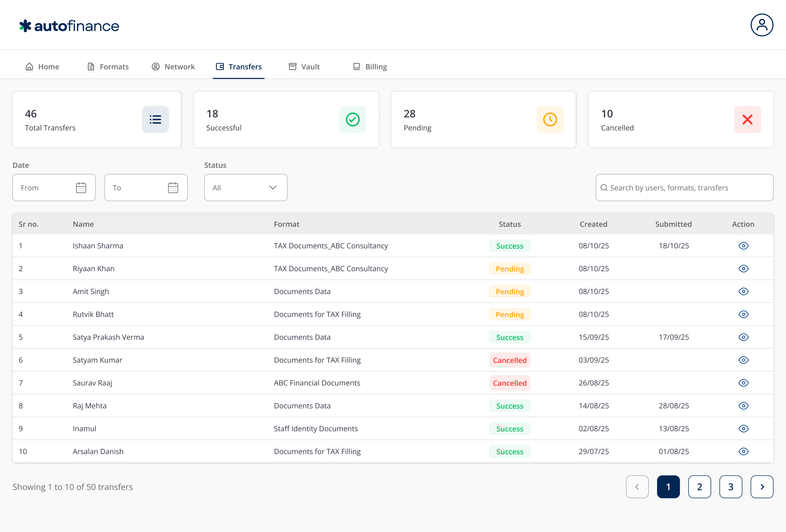Click Raj Mehta's Success status badge
Screen dimensions: 786x532
point(510,406)
